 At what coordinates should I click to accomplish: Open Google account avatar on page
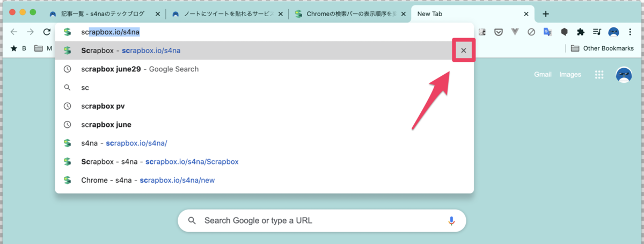coord(624,75)
